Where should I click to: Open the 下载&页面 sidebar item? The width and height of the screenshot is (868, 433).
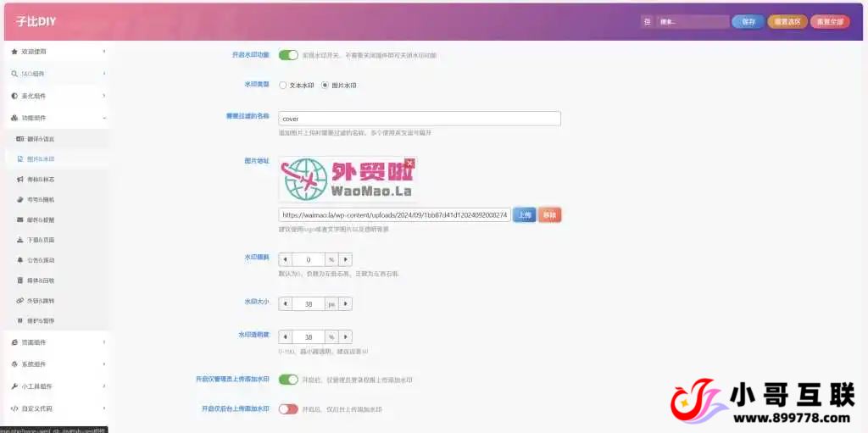tap(41, 240)
